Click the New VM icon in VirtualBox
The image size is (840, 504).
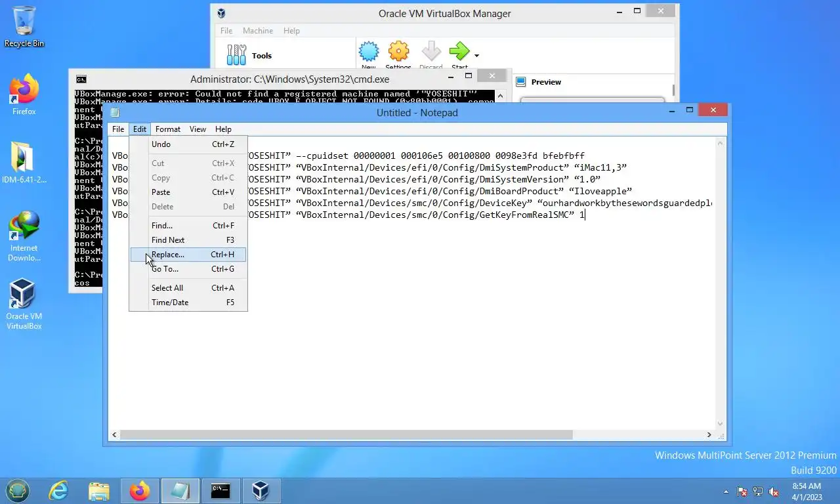[369, 52]
